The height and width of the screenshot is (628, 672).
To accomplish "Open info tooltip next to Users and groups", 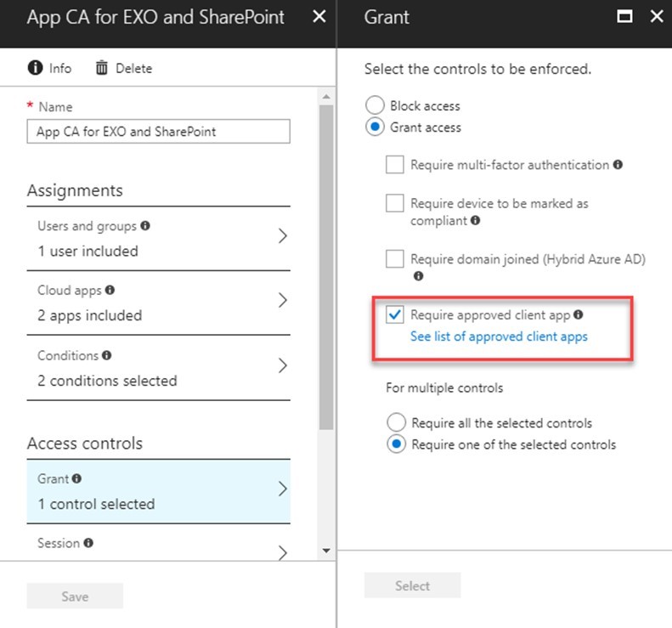I will [x=145, y=225].
